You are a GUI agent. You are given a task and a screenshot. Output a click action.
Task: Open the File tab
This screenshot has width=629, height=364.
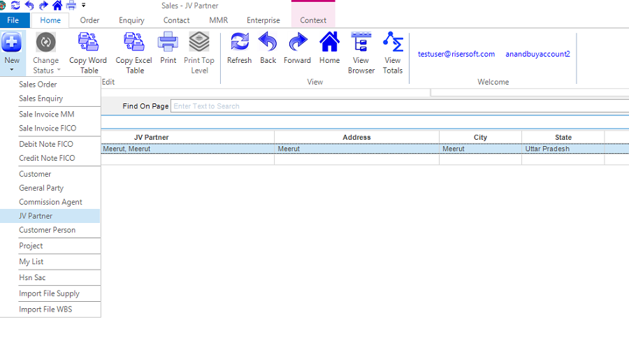tap(13, 20)
